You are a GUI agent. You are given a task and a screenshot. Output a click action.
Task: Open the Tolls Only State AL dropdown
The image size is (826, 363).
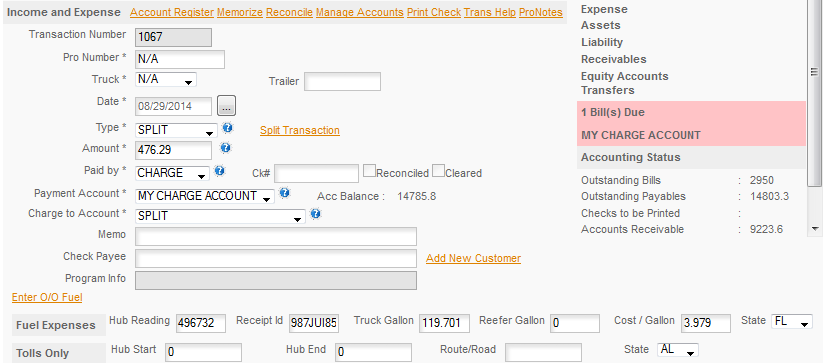click(678, 350)
